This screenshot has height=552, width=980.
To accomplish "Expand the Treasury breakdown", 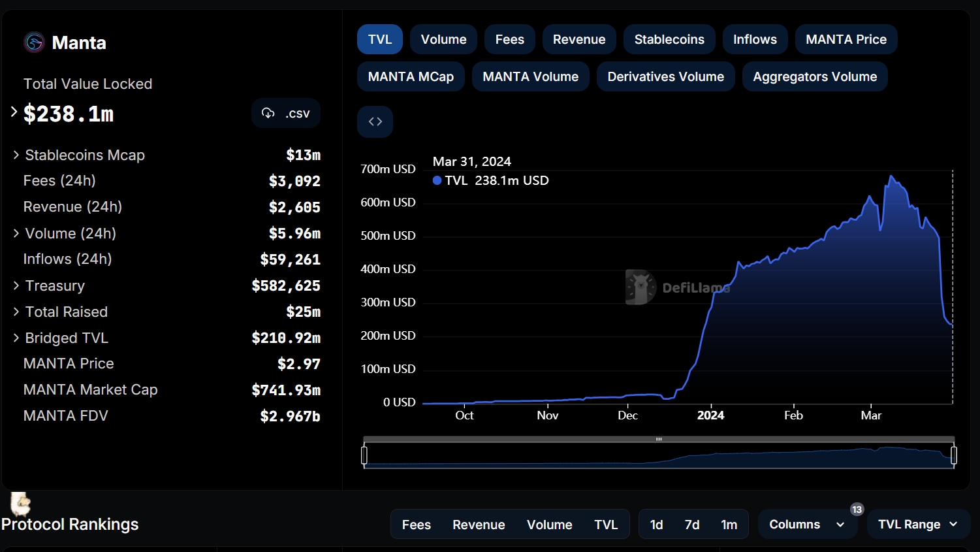I will coord(16,285).
